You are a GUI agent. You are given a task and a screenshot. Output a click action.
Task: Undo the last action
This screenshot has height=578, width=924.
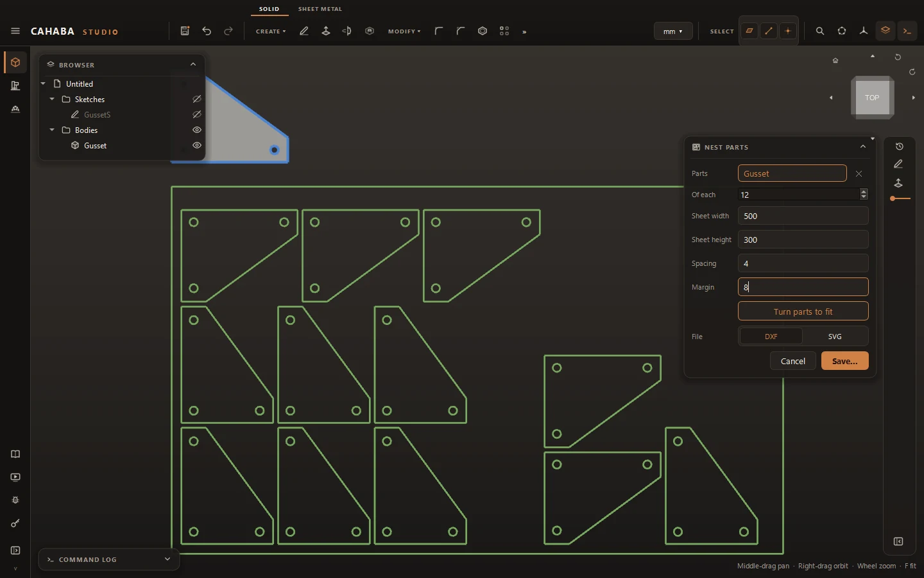click(207, 31)
